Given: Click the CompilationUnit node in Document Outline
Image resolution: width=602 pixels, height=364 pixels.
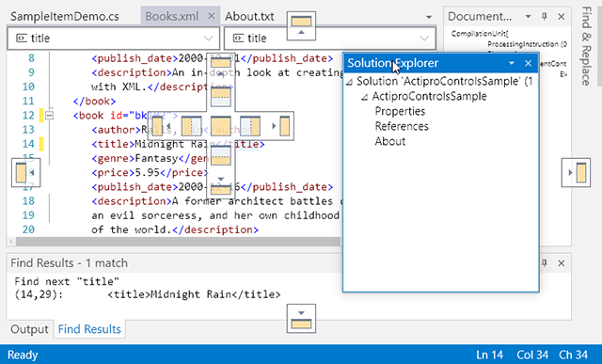Looking at the screenshot, I should [480, 34].
